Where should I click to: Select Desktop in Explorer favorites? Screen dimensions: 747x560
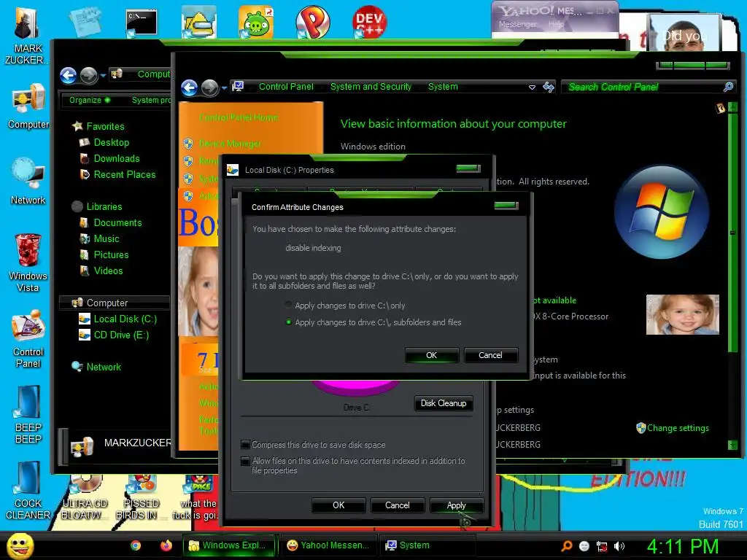(112, 142)
